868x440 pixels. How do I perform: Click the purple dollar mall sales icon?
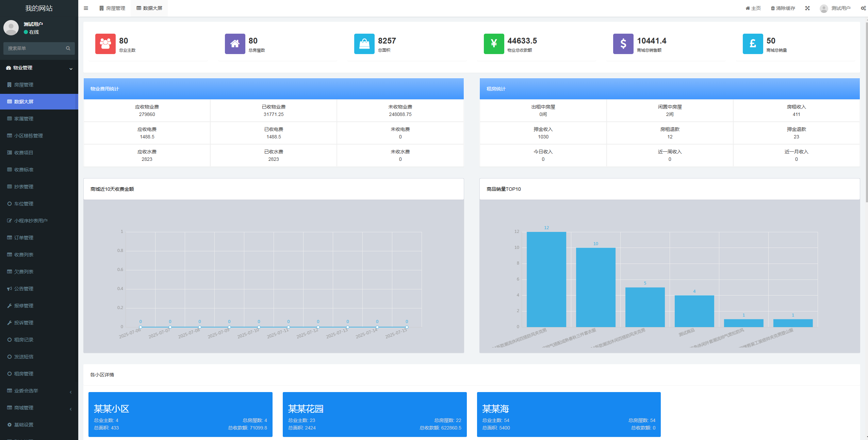(623, 44)
